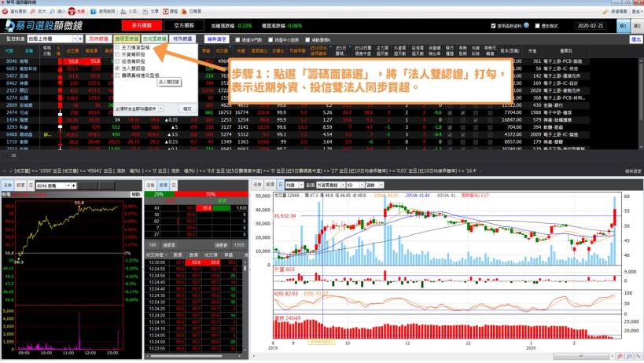This screenshot has height=363, width=644.
Task: Open the KD indicator dropdown
Action: pos(355,185)
